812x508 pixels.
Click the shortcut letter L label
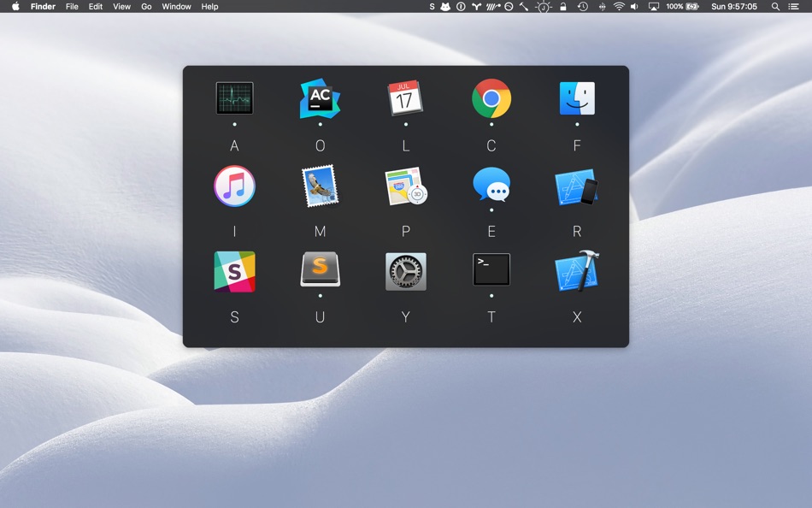pos(406,145)
